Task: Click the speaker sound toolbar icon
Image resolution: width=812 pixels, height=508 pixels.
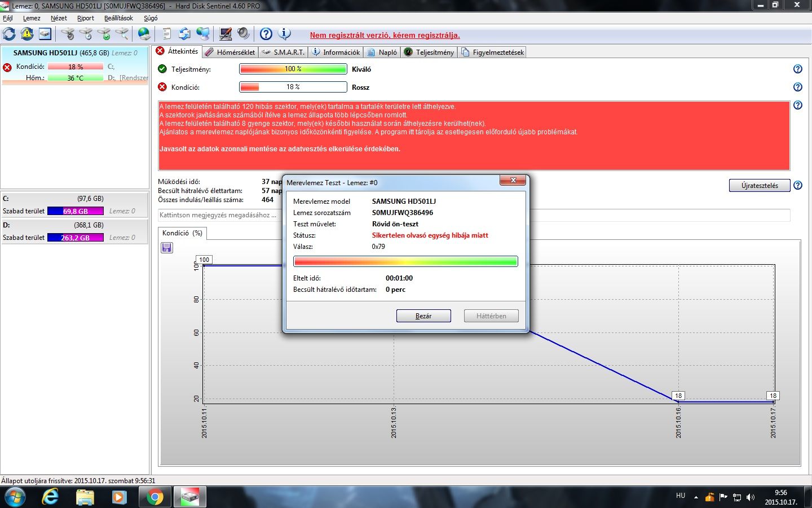Action: pos(243,34)
